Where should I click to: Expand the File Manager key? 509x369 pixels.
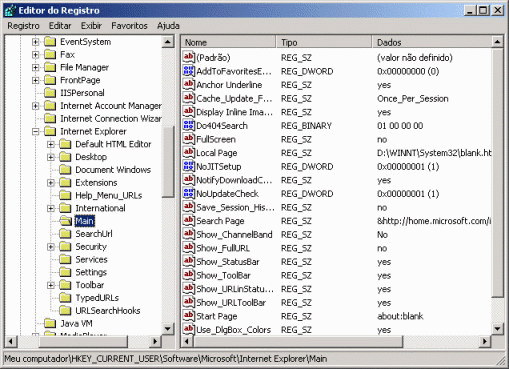pos(35,68)
